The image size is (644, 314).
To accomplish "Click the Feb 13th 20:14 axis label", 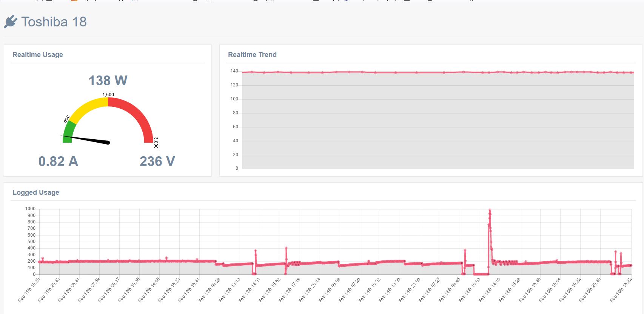I will coord(310,290).
